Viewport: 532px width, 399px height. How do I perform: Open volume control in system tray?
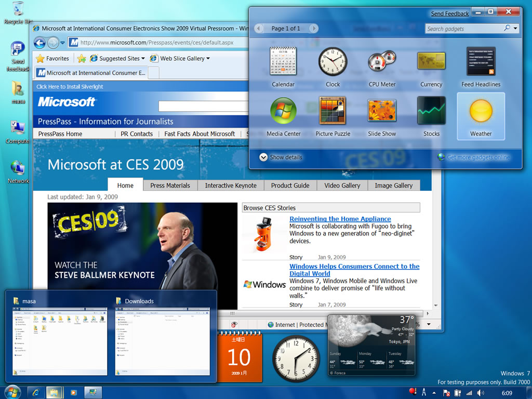[481, 393]
